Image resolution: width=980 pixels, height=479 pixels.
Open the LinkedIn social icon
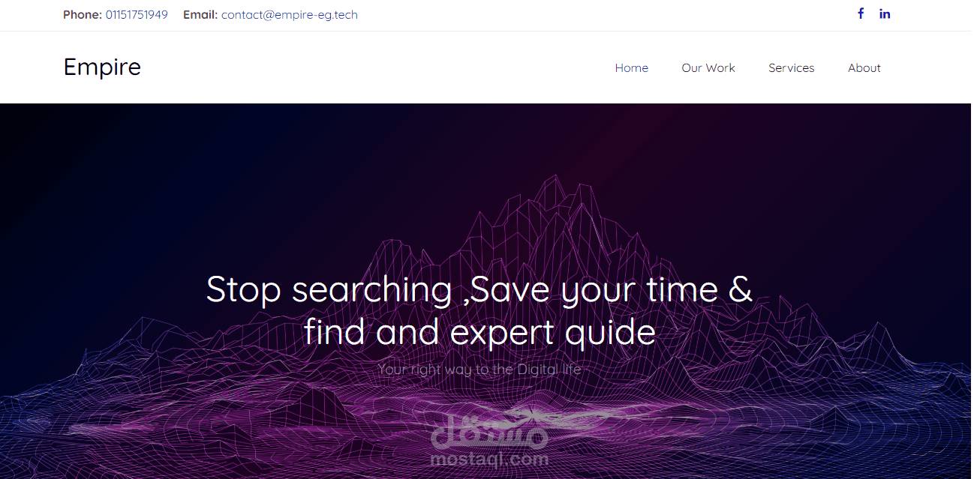[885, 13]
